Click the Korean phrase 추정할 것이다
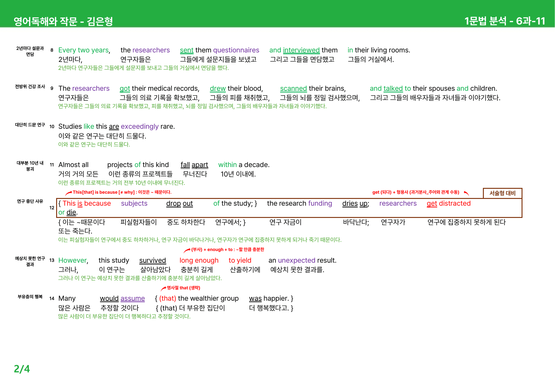The width and height of the screenshot is (555, 392). tap(120, 308)
